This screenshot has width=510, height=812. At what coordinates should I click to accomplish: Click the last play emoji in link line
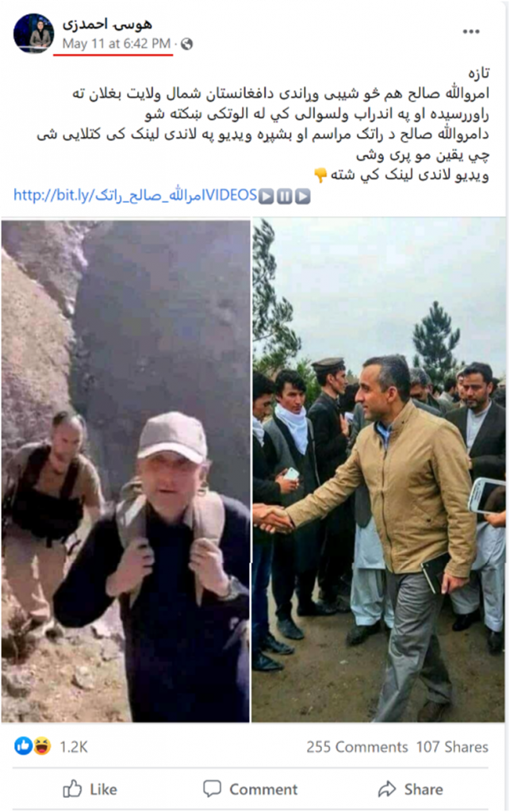click(303, 197)
